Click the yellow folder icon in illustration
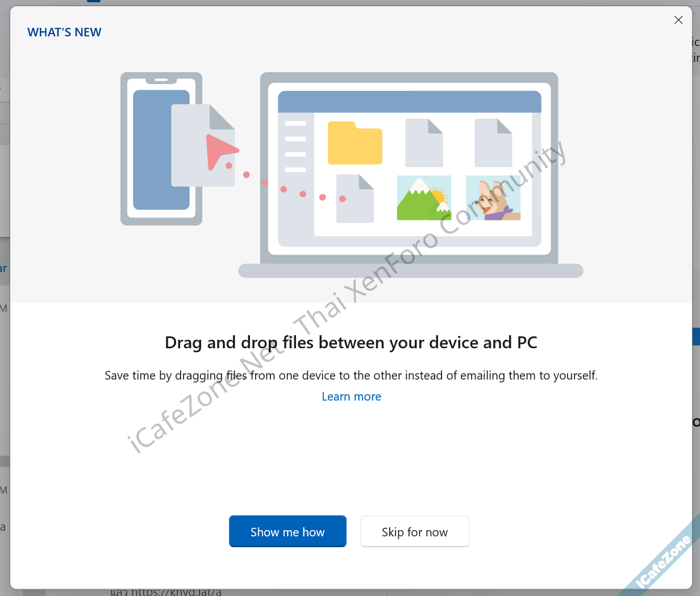 pyautogui.click(x=355, y=143)
